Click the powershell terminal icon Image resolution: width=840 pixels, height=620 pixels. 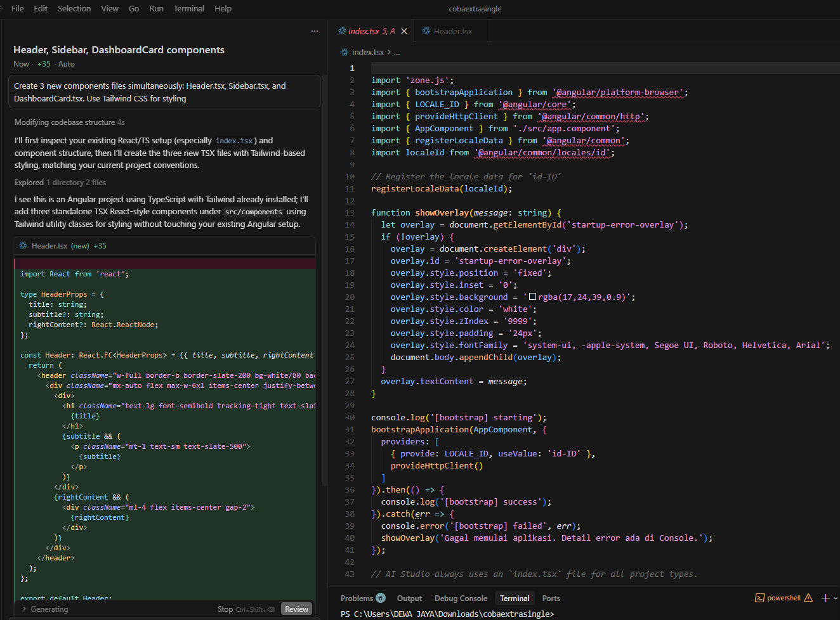pyautogui.click(x=759, y=598)
